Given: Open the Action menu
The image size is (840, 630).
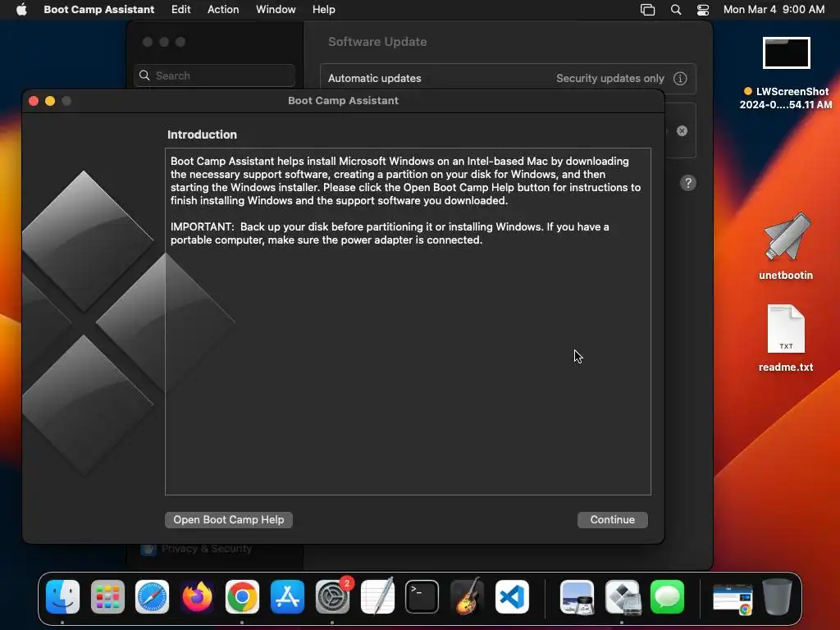Looking at the screenshot, I should click(x=223, y=9).
